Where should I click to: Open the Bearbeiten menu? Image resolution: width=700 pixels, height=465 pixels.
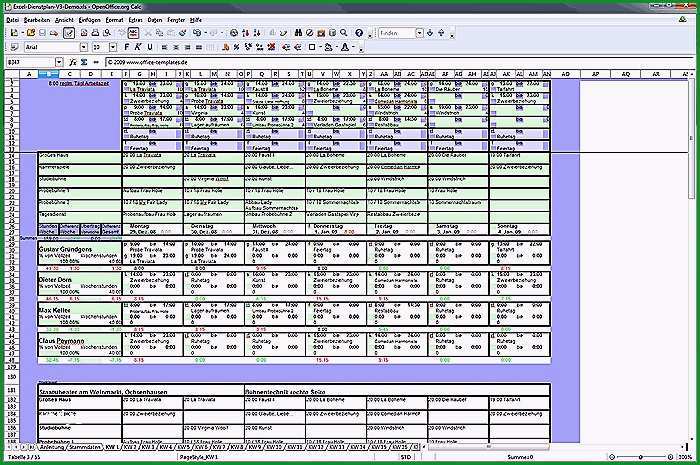point(36,20)
